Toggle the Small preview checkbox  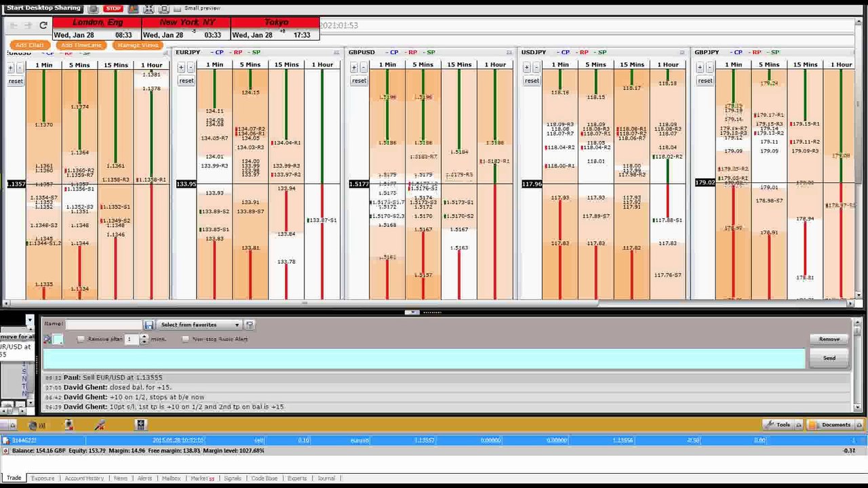click(178, 9)
